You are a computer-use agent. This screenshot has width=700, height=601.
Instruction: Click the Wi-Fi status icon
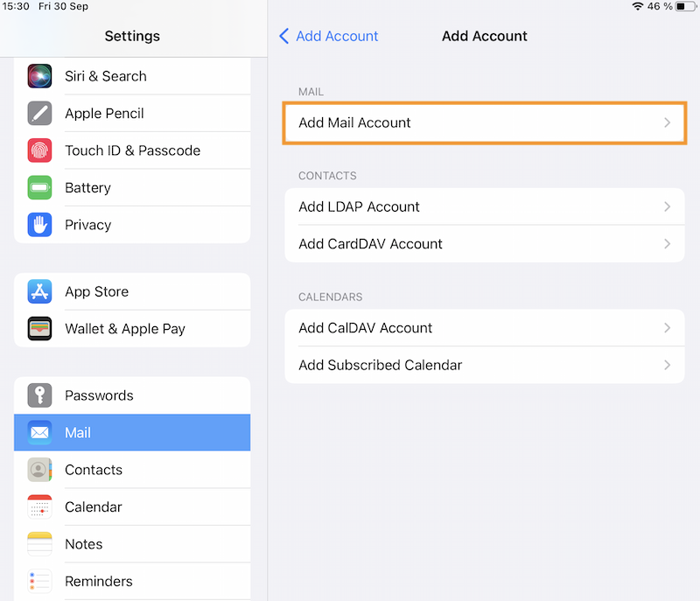click(x=636, y=6)
